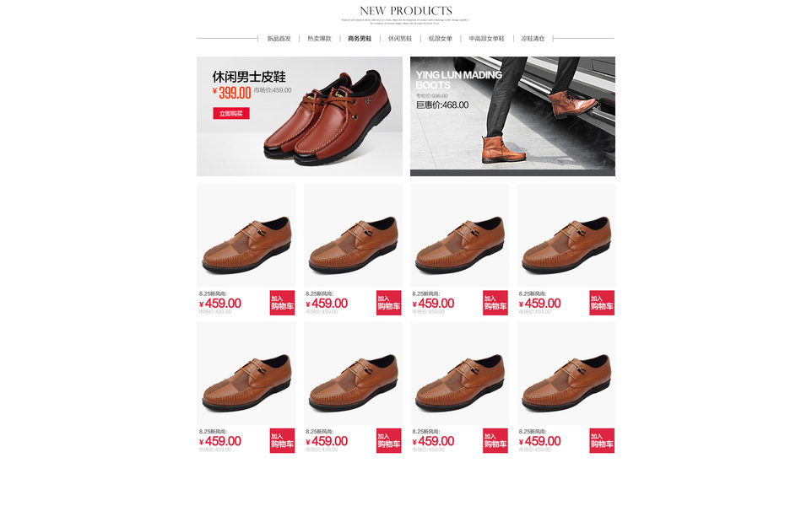Open the YING LUN MADING BOOTS banner

tap(512, 116)
